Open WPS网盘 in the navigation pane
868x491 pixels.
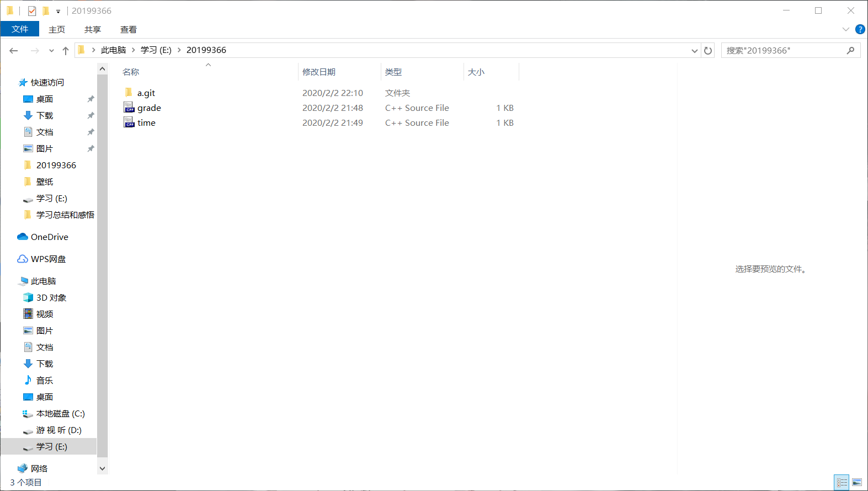[x=48, y=259]
